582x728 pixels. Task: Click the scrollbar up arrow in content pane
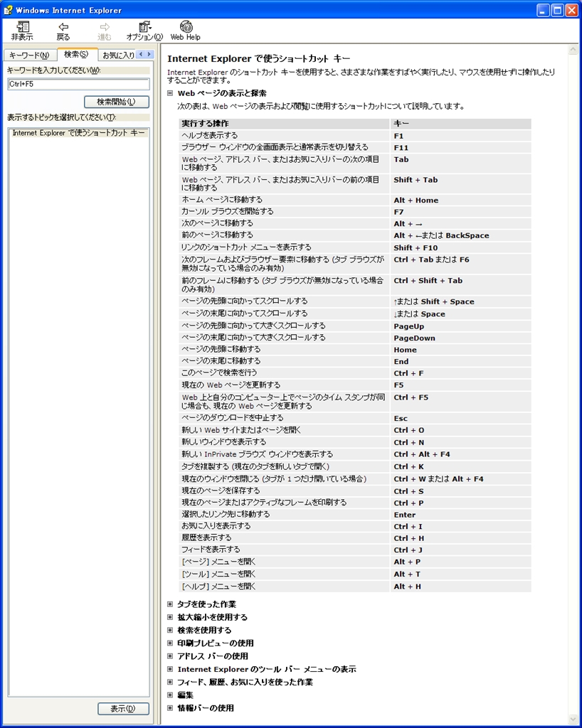pyautogui.click(x=572, y=50)
